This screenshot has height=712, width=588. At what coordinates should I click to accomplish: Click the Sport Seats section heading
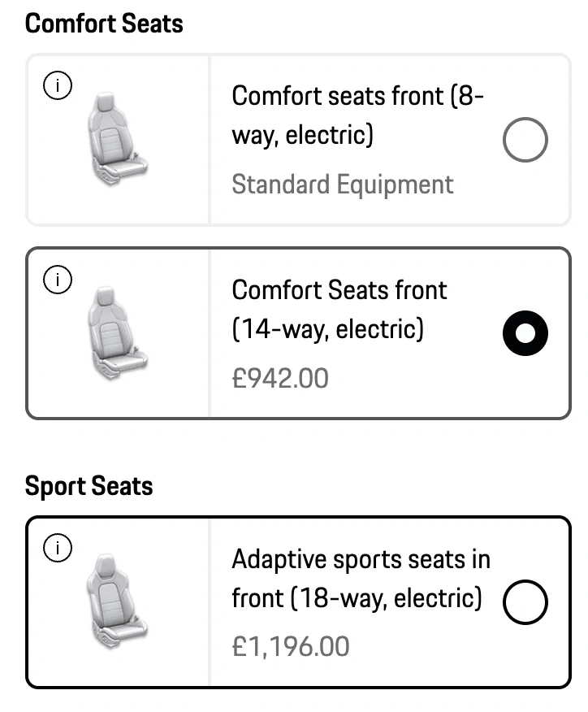(x=89, y=486)
